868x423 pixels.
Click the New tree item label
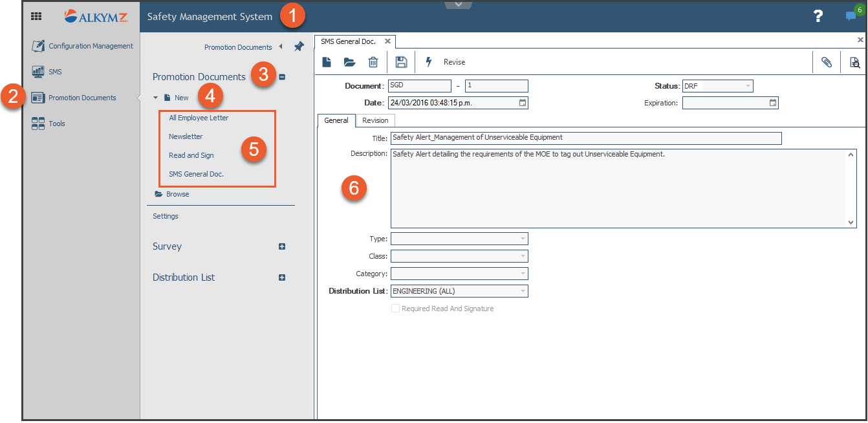(x=182, y=98)
